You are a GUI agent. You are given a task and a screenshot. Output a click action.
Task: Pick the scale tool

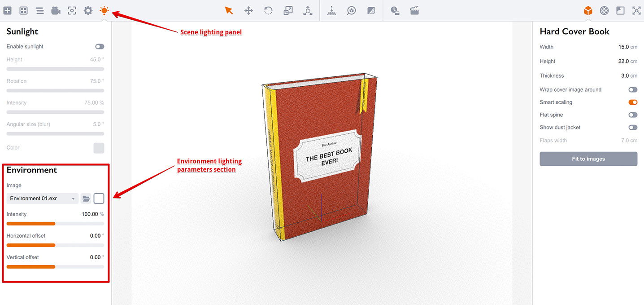(x=288, y=11)
